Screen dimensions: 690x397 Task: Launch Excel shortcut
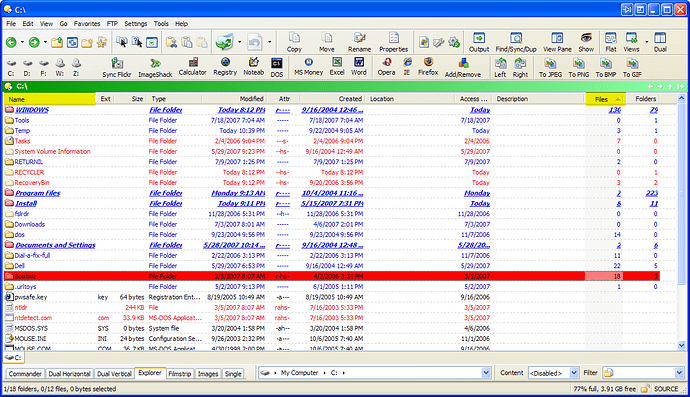(x=337, y=67)
